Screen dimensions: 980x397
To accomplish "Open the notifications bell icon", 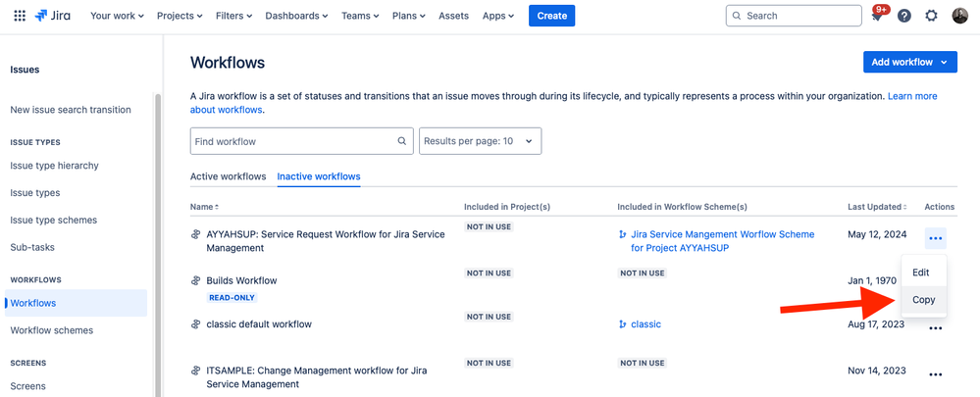I will (x=877, y=17).
